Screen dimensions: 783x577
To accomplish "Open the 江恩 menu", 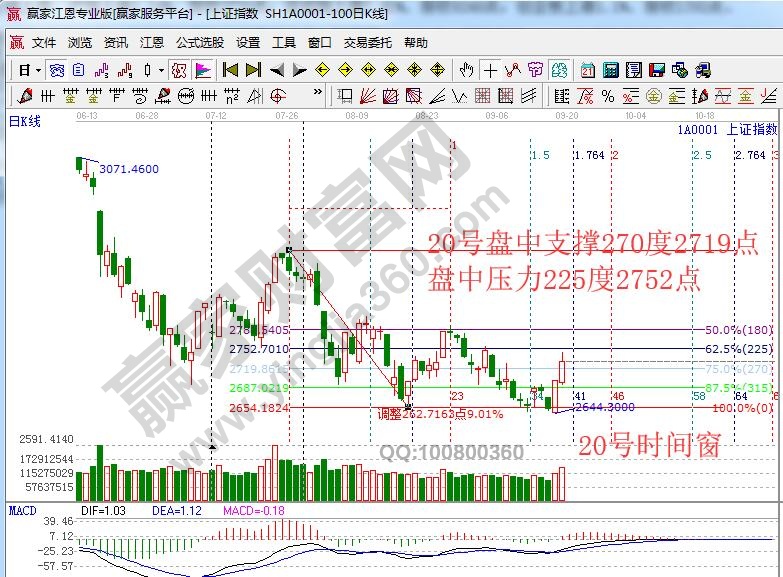I will click(x=151, y=43).
